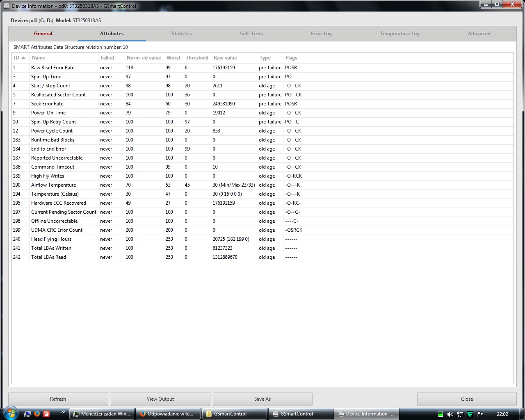Image resolution: width=525 pixels, height=420 pixels.
Task: Select the Spin-Up Retry Count row
Action: pyautogui.click(x=262, y=122)
